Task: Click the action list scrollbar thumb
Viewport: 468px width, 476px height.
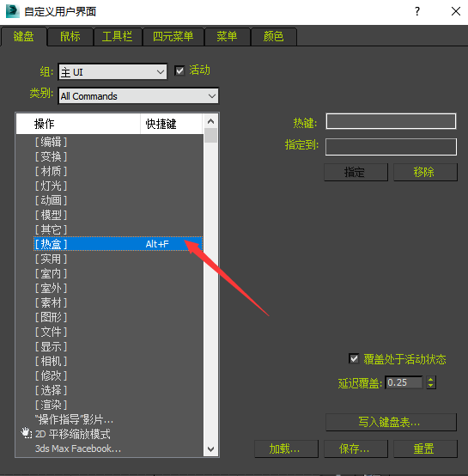Action: point(210,136)
